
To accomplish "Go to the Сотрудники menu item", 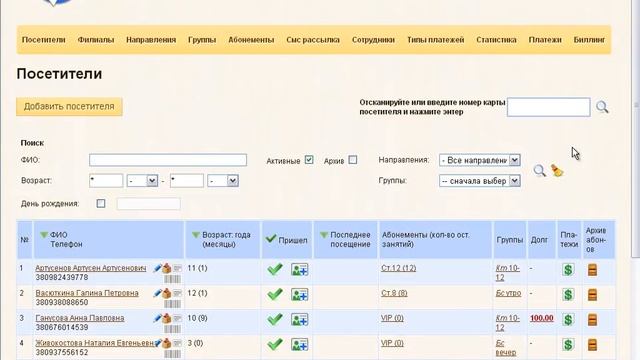I will 373,40.
